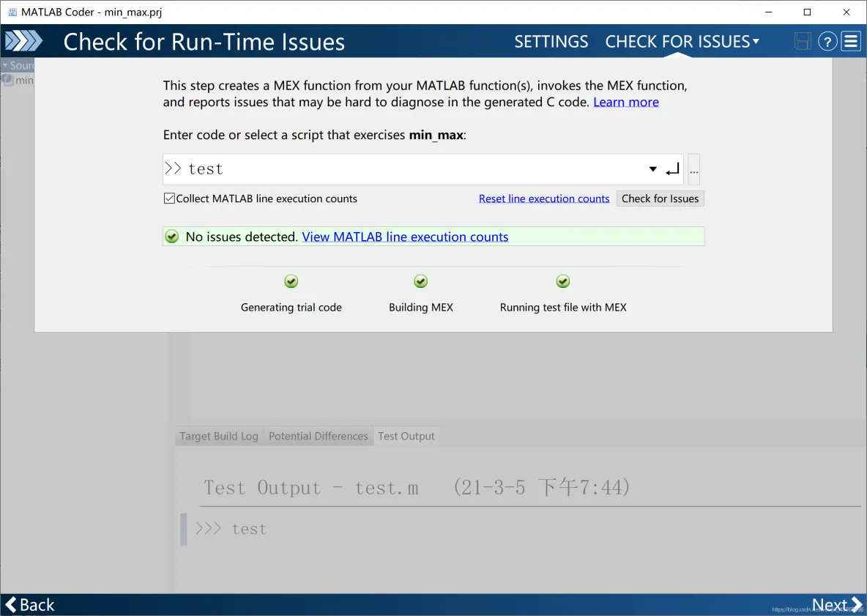Open the help question mark icon
The width and height of the screenshot is (867, 616).
tap(827, 42)
